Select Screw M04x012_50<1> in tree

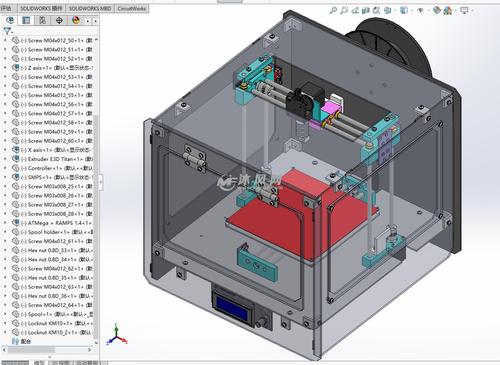52,40
